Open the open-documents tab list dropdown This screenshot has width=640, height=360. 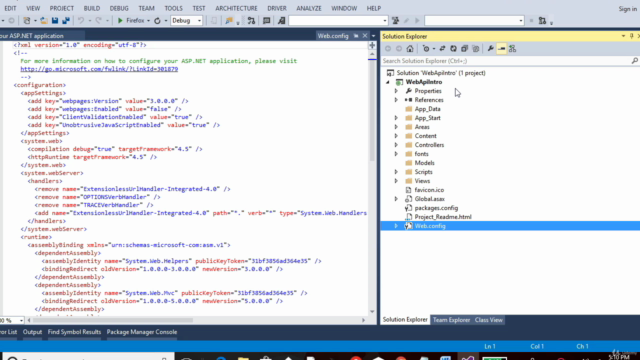click(x=373, y=36)
